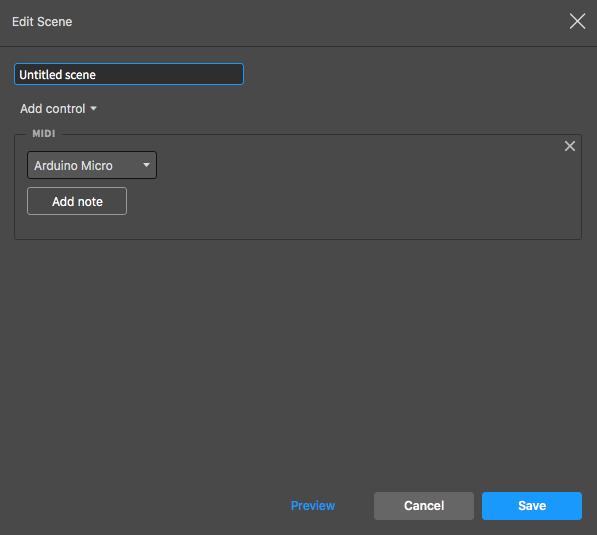Screen dimensions: 597x535
Task: Close the Edit Scene dialog
Action: click(x=577, y=21)
